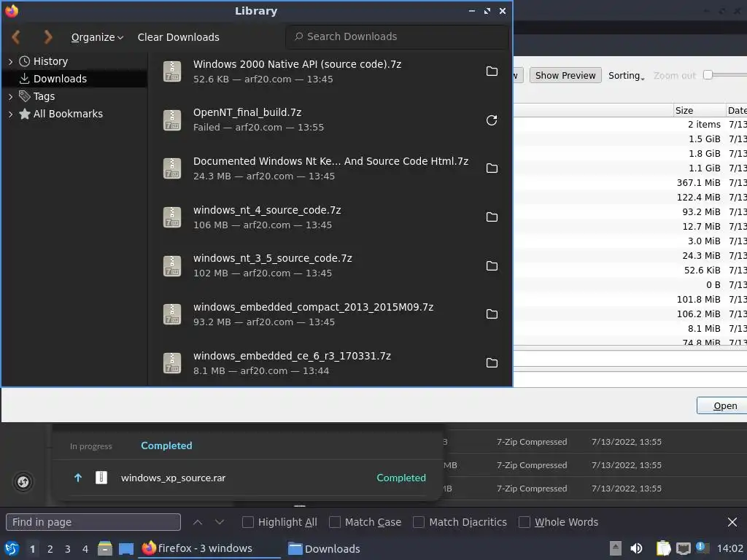Switch to the In progress tab
The width and height of the screenshot is (747, 560).
(x=91, y=446)
